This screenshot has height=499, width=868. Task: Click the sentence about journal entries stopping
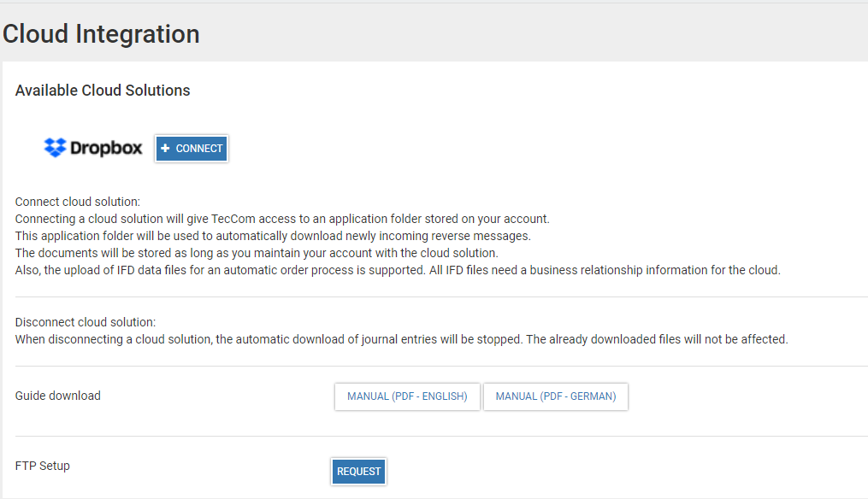coord(401,339)
